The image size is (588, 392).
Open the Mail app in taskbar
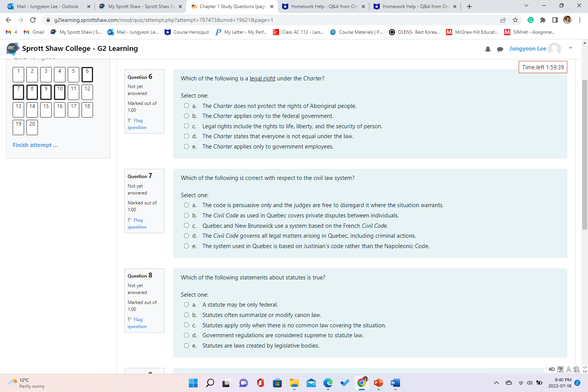pos(311,383)
